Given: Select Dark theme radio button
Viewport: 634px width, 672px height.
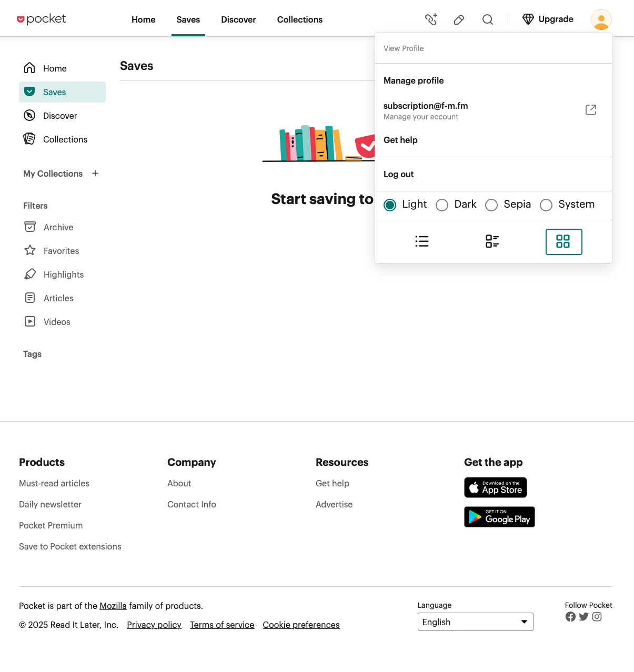Looking at the screenshot, I should point(442,205).
